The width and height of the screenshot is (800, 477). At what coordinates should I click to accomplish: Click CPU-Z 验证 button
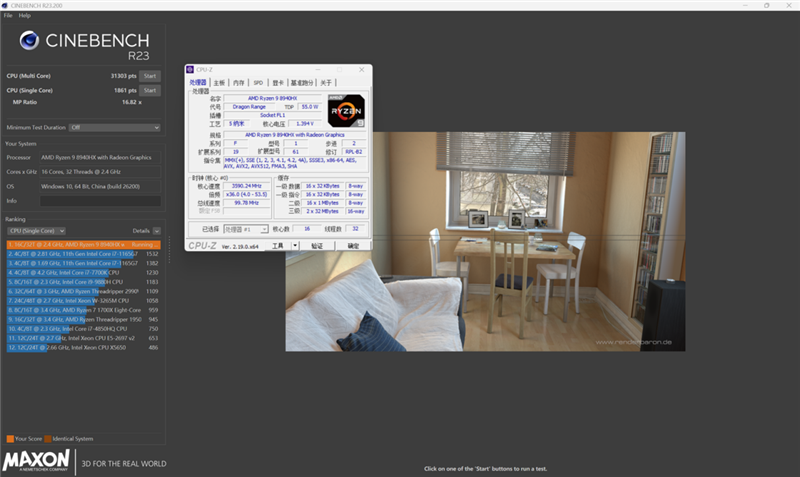(317, 246)
